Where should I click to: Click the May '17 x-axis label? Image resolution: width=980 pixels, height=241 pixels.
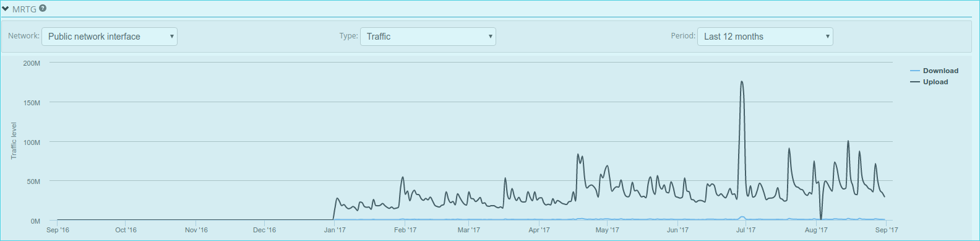(607, 230)
